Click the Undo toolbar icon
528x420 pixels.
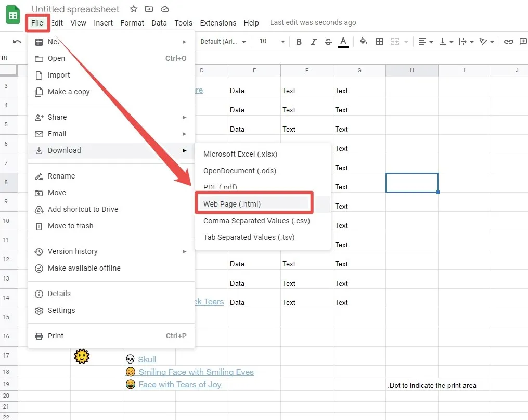click(x=17, y=42)
